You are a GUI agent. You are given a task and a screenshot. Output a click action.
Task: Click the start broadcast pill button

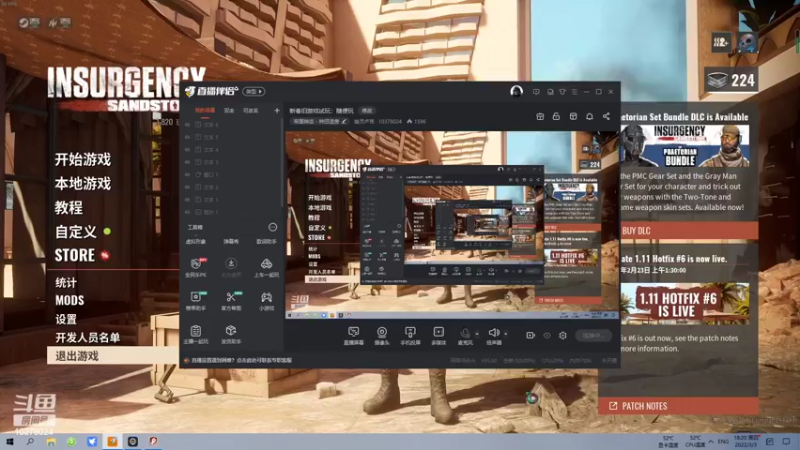click(x=593, y=335)
